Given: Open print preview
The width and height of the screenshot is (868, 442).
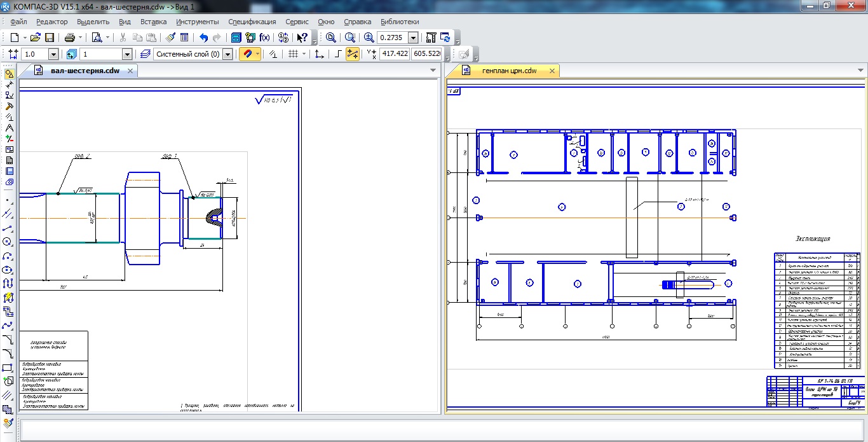Looking at the screenshot, I should click(x=97, y=38).
